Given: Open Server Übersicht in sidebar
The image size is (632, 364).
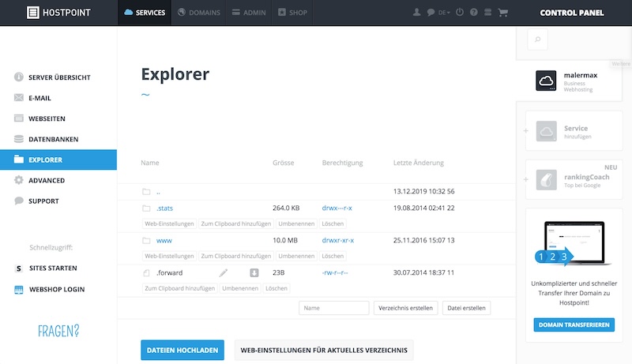Looking at the screenshot, I should pyautogui.click(x=58, y=77).
